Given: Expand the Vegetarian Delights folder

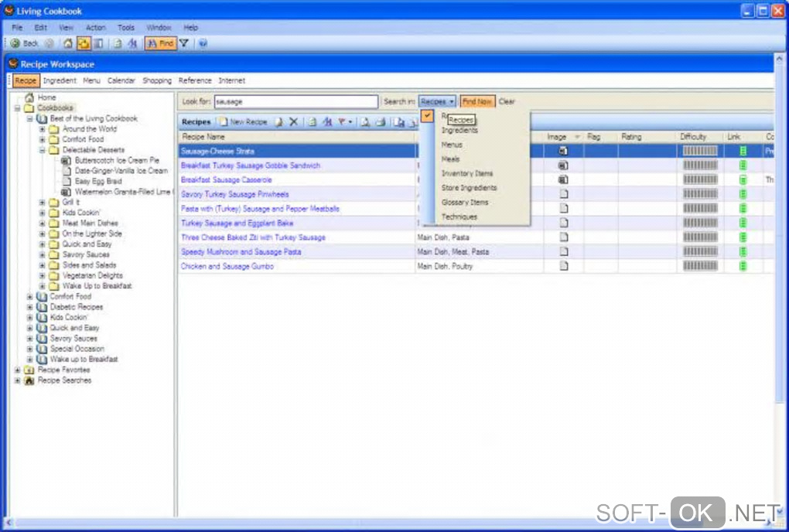Looking at the screenshot, I should pyautogui.click(x=43, y=275).
